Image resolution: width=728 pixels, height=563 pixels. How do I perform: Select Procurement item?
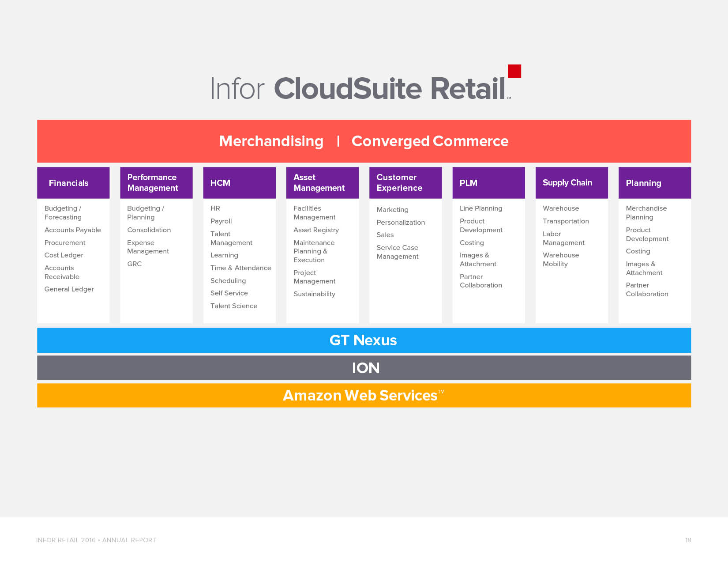tap(65, 243)
